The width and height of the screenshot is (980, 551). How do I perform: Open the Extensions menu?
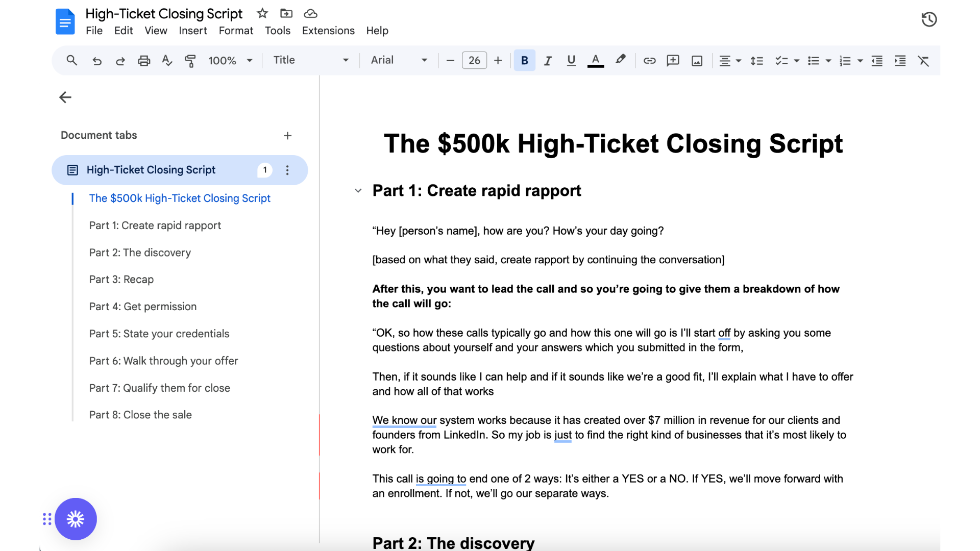click(328, 31)
